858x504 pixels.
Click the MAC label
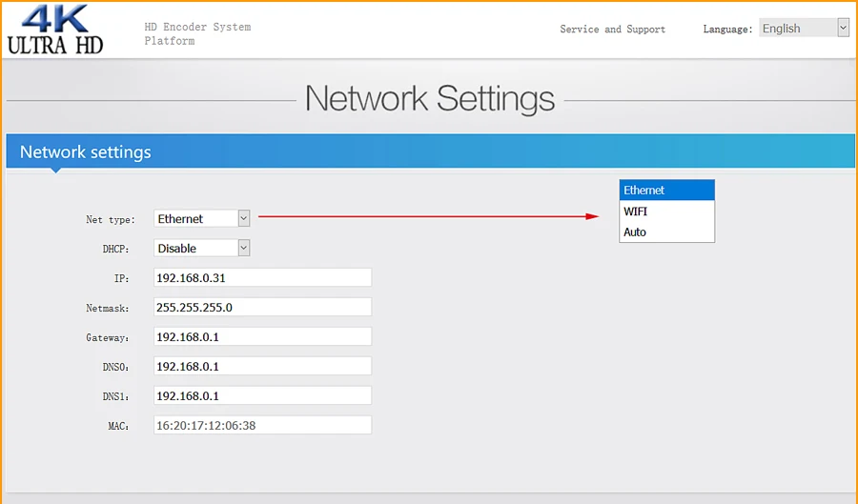(118, 427)
